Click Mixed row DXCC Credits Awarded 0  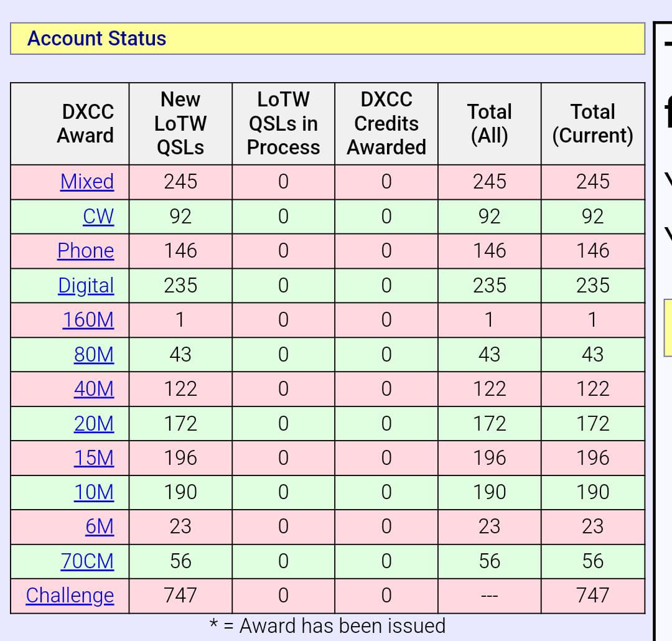(386, 182)
